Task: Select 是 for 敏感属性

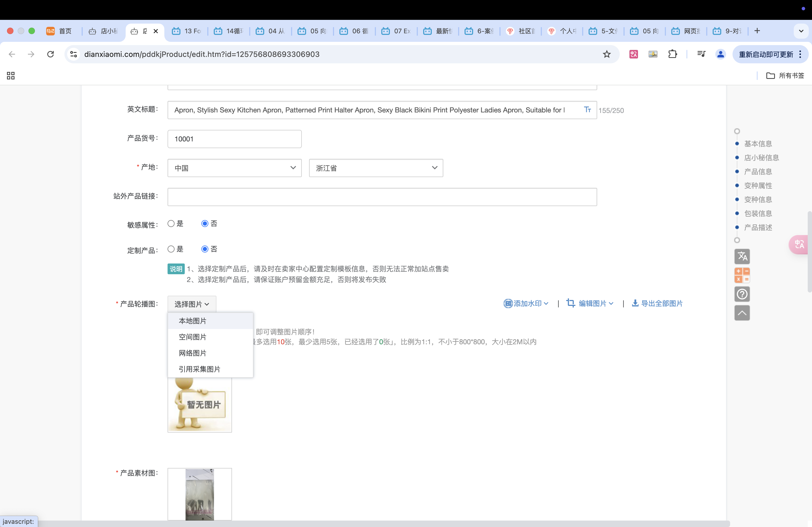Action: (171, 224)
